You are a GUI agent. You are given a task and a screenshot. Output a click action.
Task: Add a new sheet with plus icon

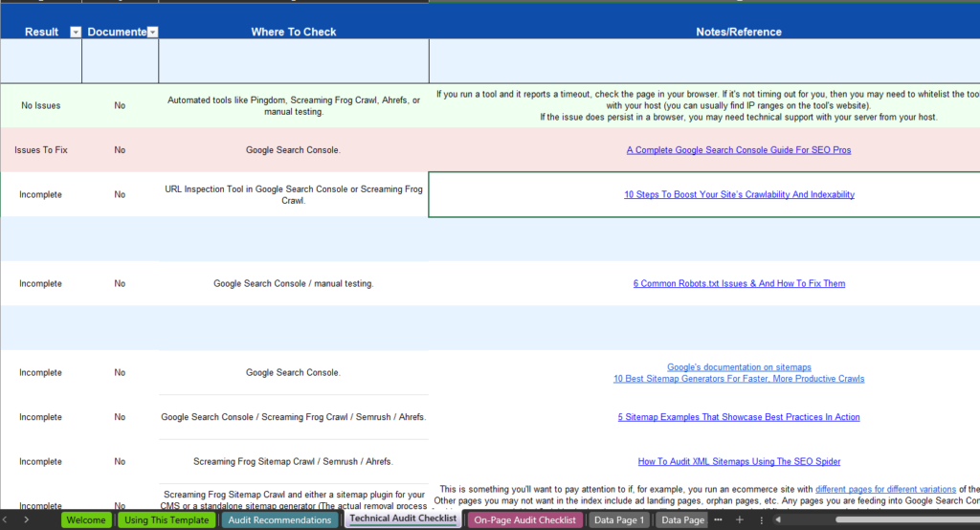(739, 519)
